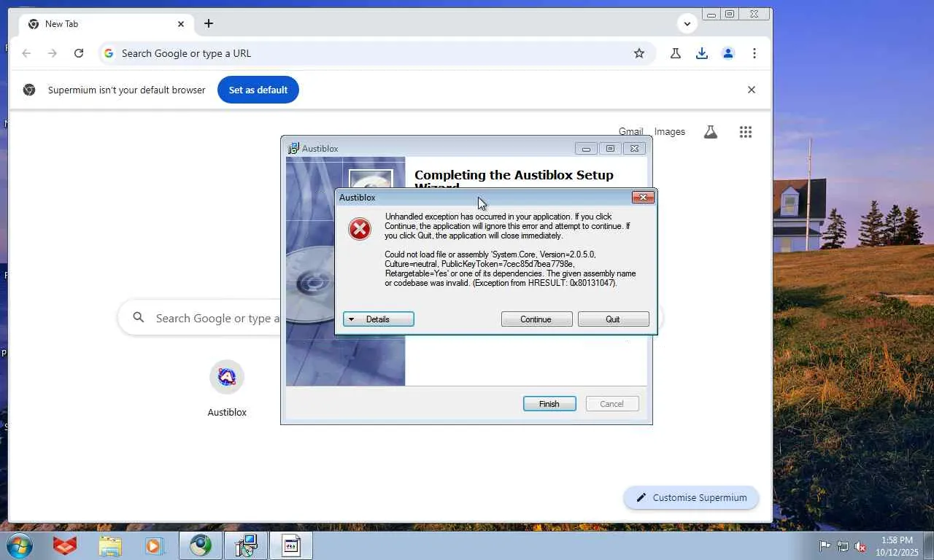The width and height of the screenshot is (934, 560).
Task: Open the Gmail link
Action: click(631, 132)
